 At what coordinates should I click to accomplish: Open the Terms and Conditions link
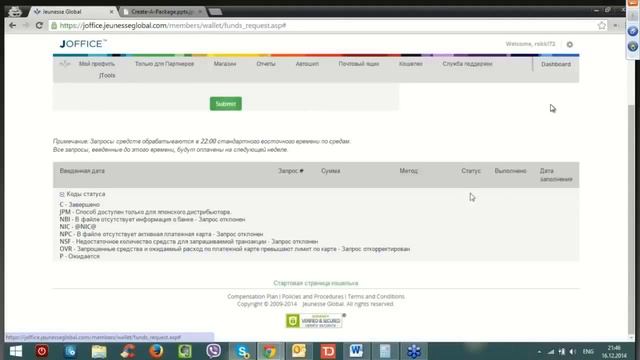(x=376, y=296)
